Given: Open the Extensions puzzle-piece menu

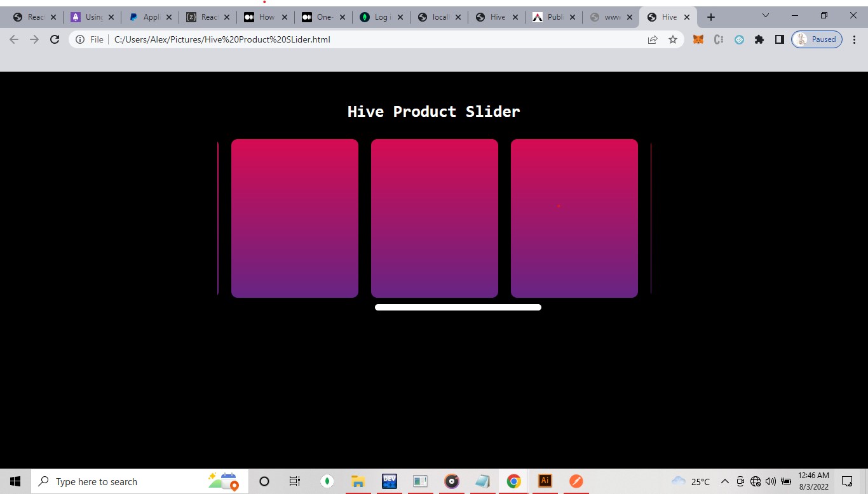Looking at the screenshot, I should (759, 39).
